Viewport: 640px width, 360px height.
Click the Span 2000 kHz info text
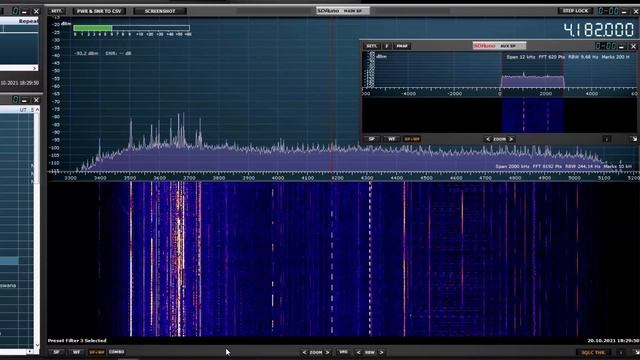[x=513, y=167]
